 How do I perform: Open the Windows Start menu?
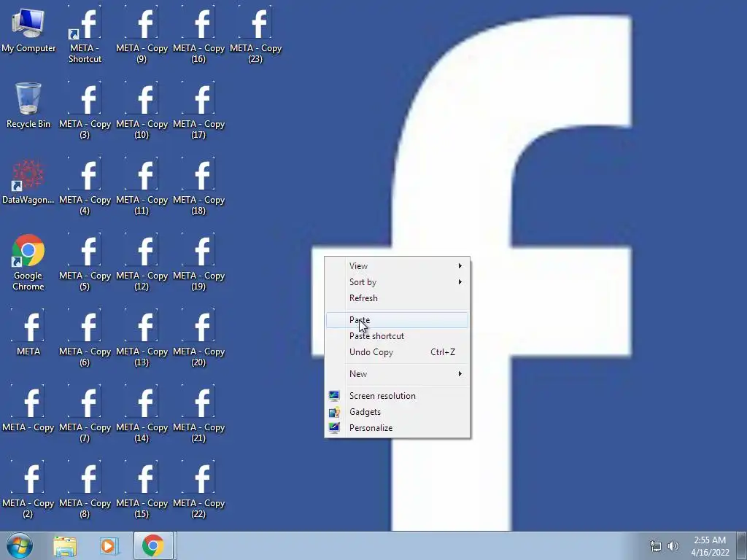click(x=20, y=545)
